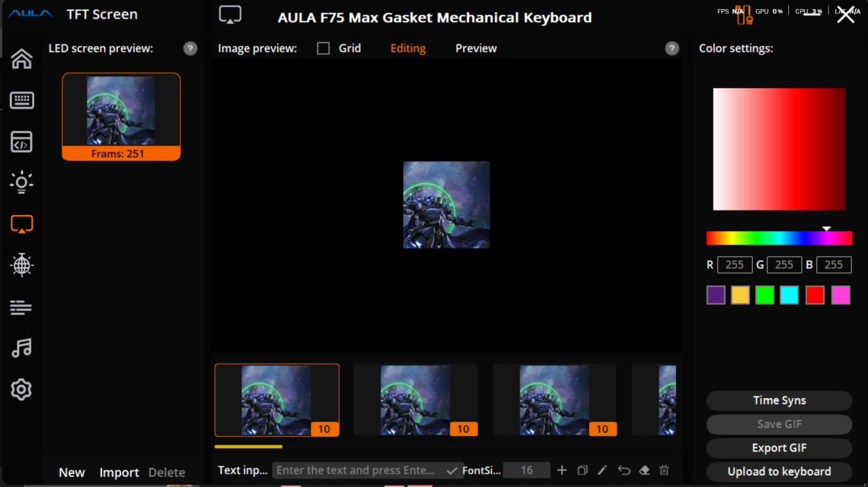
Task: Select the first animation frame thumbnail
Action: coord(277,399)
